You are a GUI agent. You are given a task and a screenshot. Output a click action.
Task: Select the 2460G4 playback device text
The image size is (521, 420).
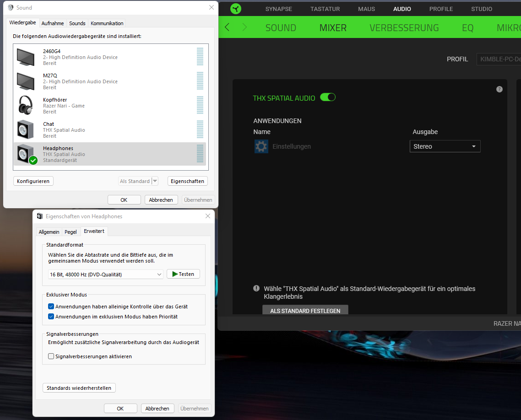click(80, 57)
